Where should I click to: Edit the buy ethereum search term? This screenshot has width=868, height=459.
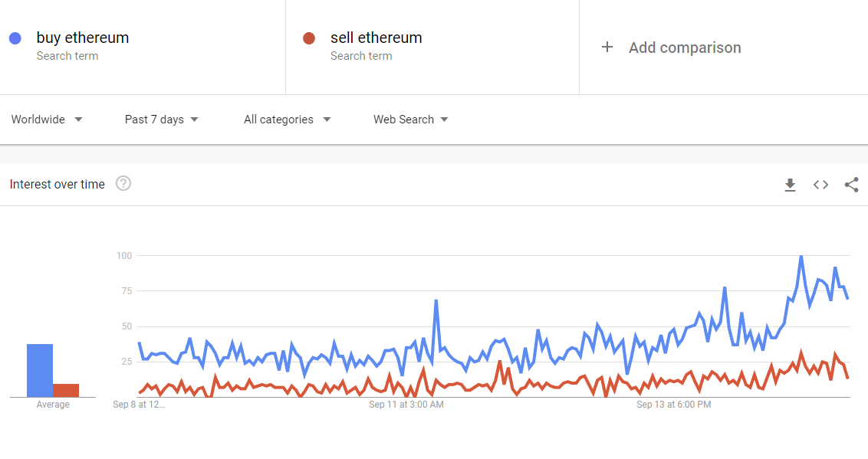tap(83, 38)
